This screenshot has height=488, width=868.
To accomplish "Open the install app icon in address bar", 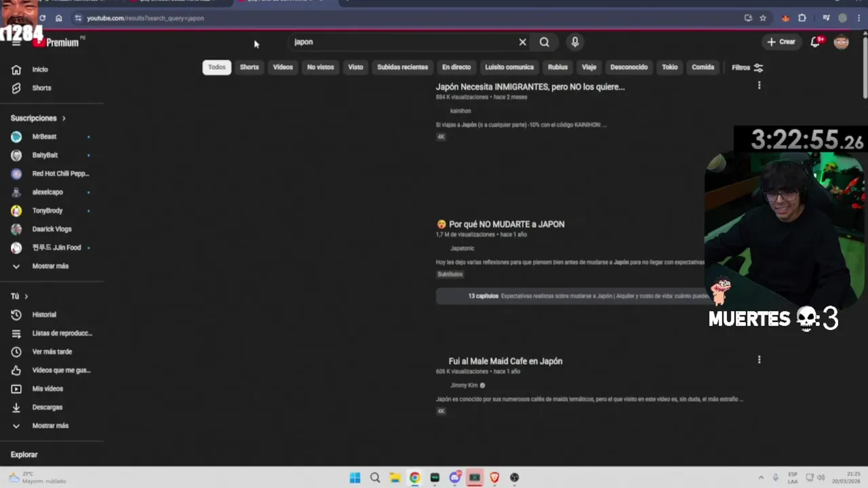I will click(x=748, y=18).
